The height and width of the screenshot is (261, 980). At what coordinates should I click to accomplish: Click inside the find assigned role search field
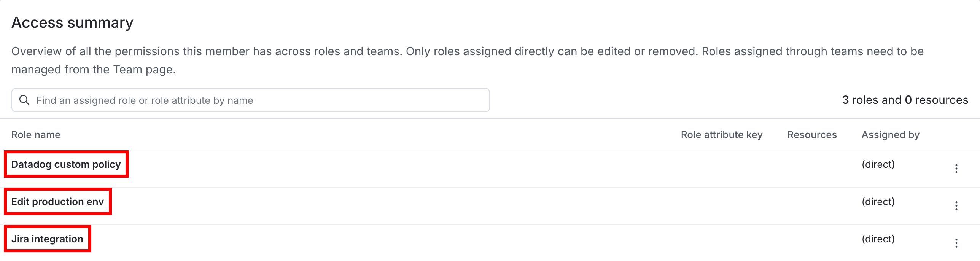[x=228, y=100]
